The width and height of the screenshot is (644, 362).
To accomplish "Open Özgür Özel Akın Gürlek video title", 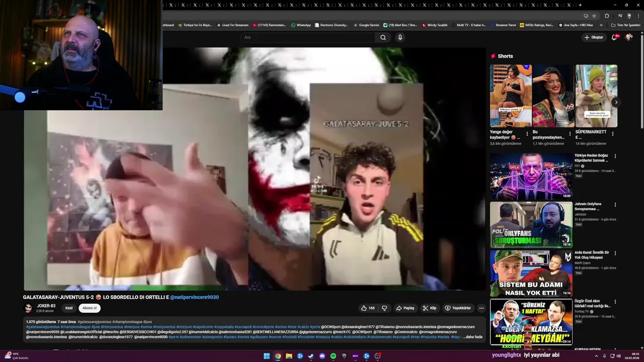I will (x=592, y=303).
